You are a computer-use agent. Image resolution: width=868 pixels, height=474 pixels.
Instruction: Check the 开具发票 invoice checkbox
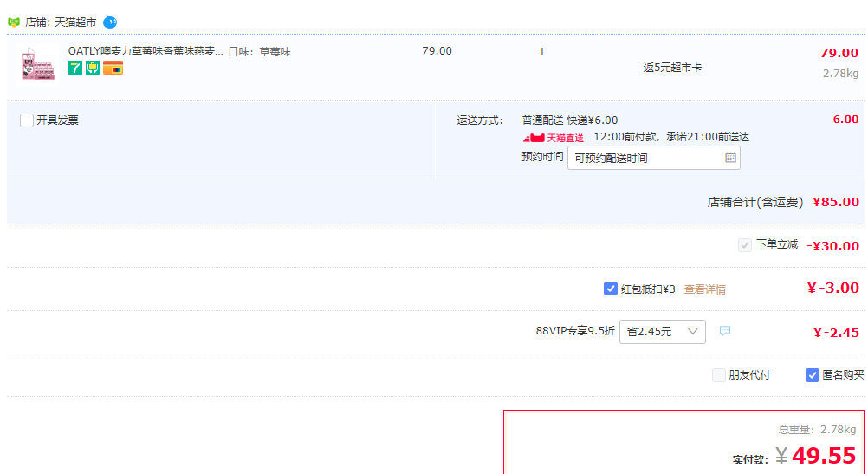point(27,120)
